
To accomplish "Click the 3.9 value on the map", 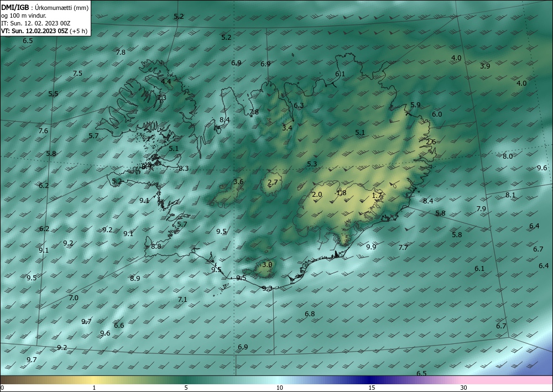I will pos(486,66).
